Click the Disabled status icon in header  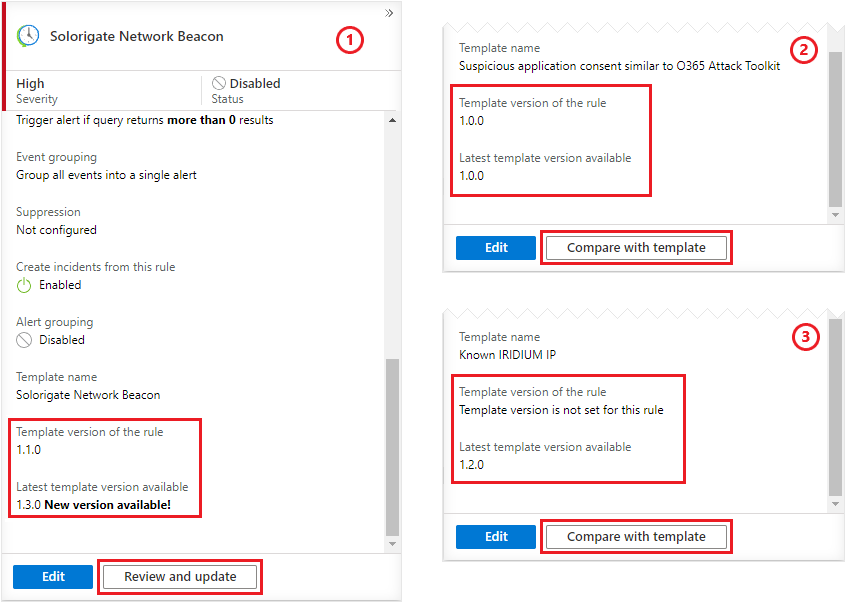(x=219, y=83)
